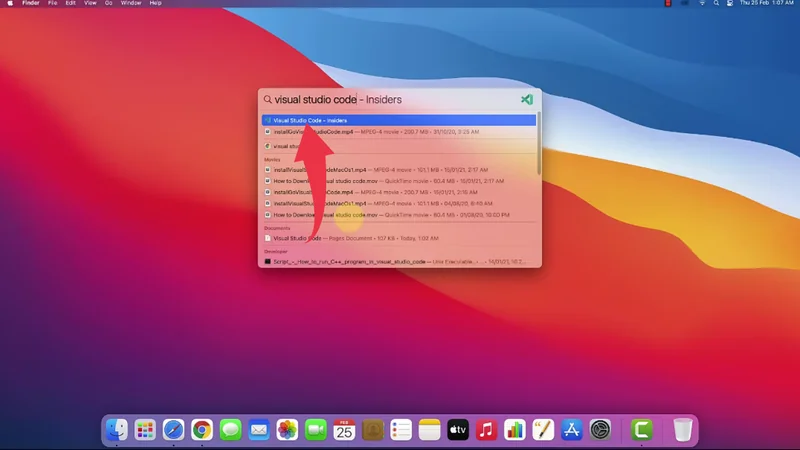Open Launchpad from the Dock

coord(146,430)
